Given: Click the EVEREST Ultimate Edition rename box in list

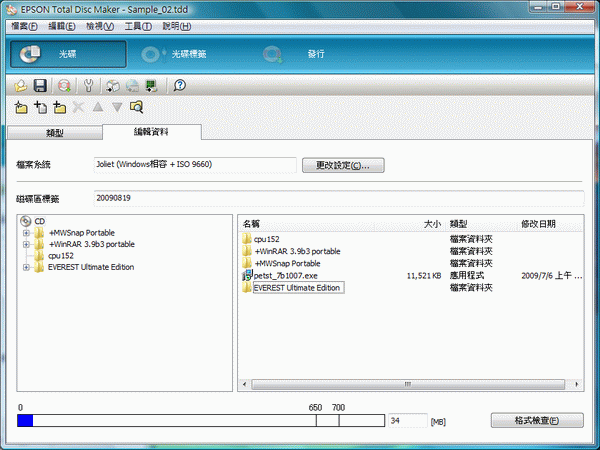Looking at the screenshot, I should pyautogui.click(x=298, y=288).
